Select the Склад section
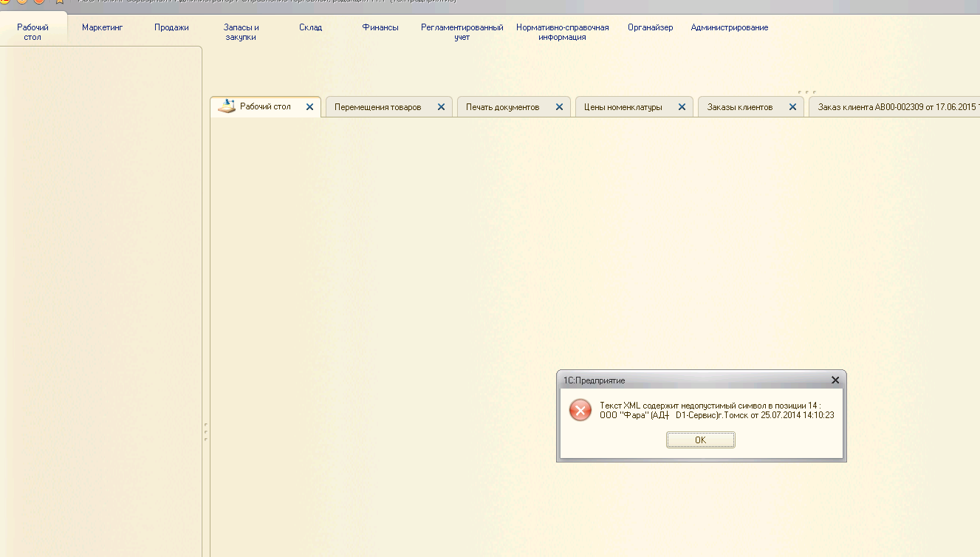 310,27
